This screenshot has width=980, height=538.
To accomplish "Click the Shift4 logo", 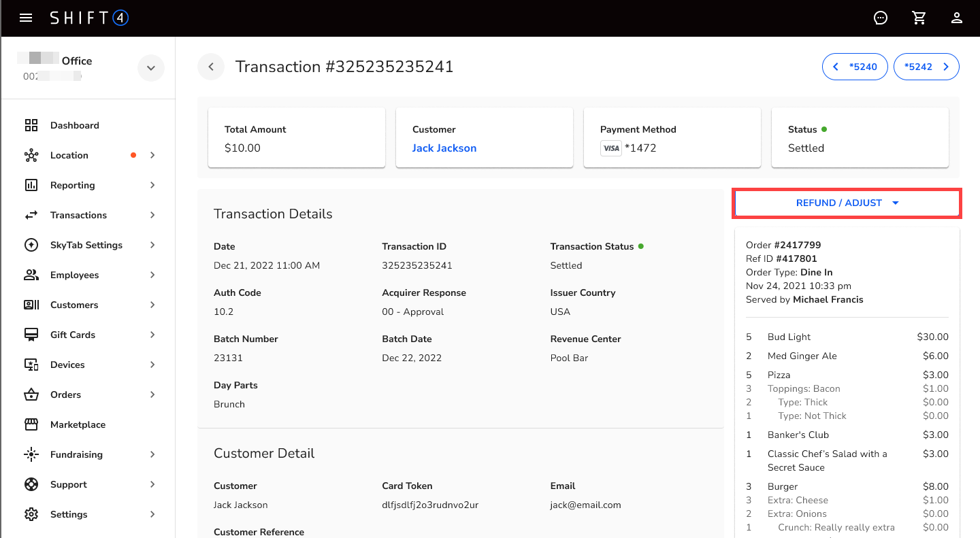I will [89, 18].
